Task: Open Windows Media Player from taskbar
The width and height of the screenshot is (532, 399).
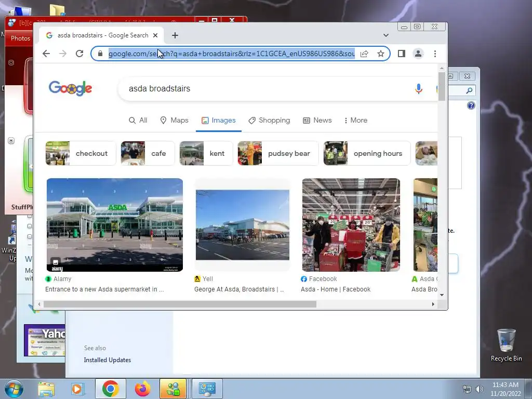Action: tap(77, 389)
